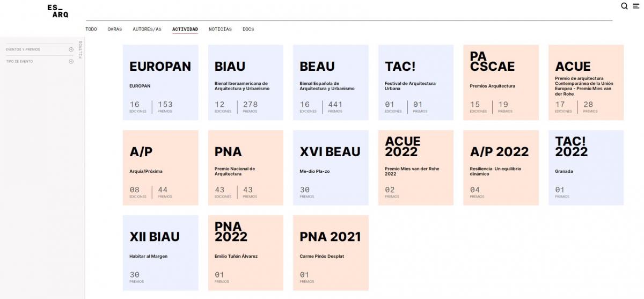Click the A/P Arquia/Próxima card
The image size is (644, 299).
click(x=160, y=167)
